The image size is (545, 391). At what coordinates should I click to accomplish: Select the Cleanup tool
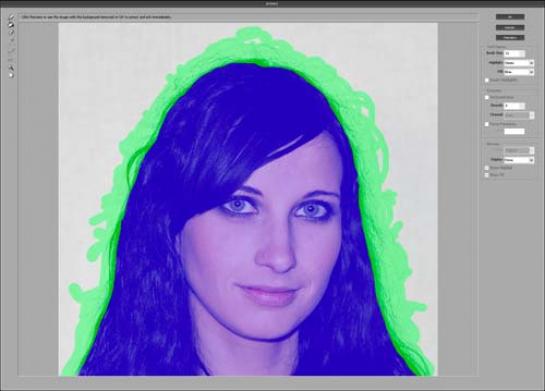(11, 50)
